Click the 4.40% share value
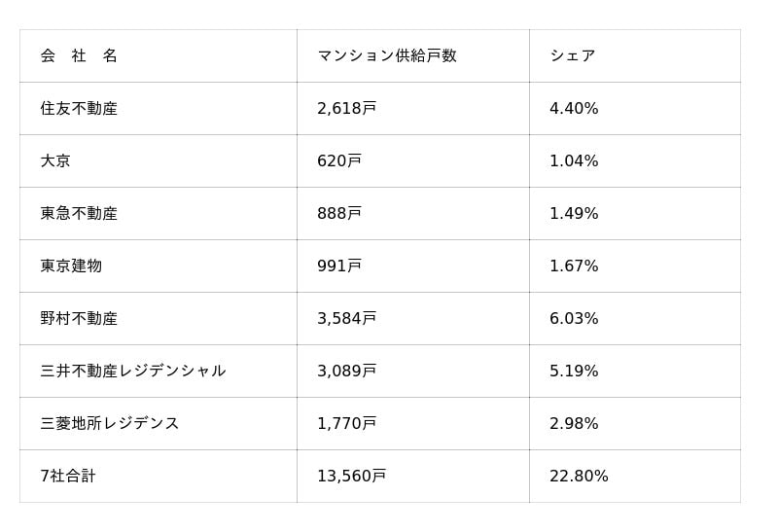This screenshot has height=532, width=778. pyautogui.click(x=574, y=109)
